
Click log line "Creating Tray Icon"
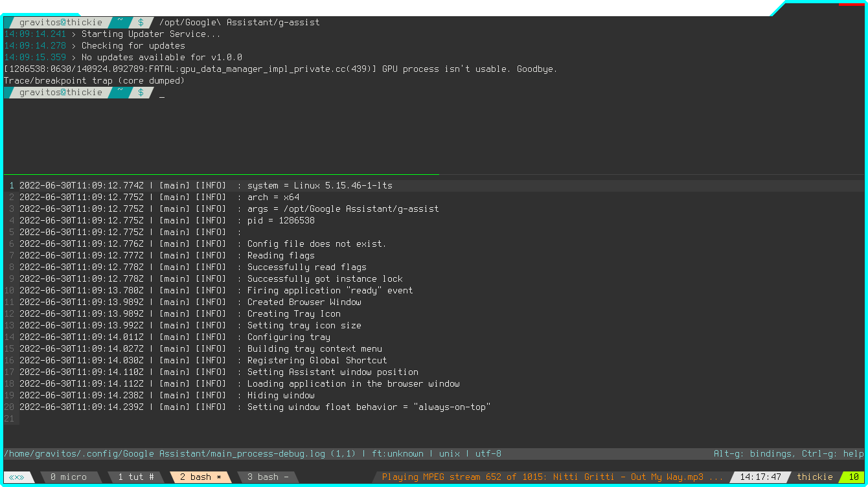click(294, 314)
